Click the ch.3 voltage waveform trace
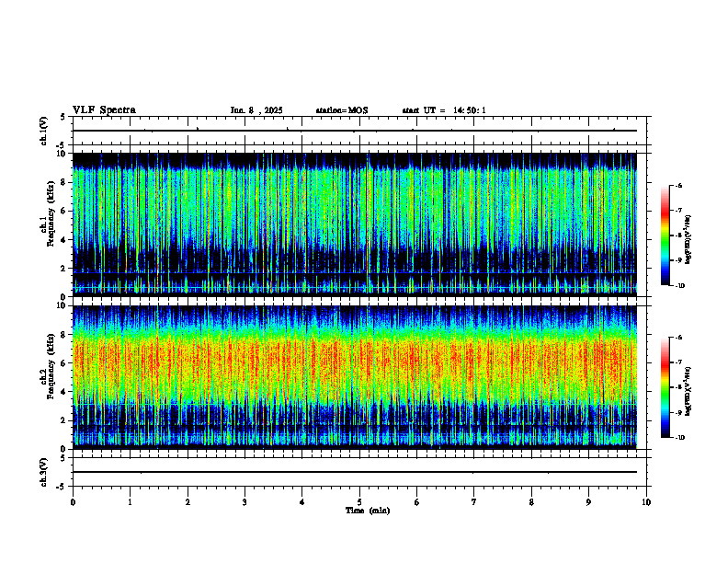 pos(355,472)
